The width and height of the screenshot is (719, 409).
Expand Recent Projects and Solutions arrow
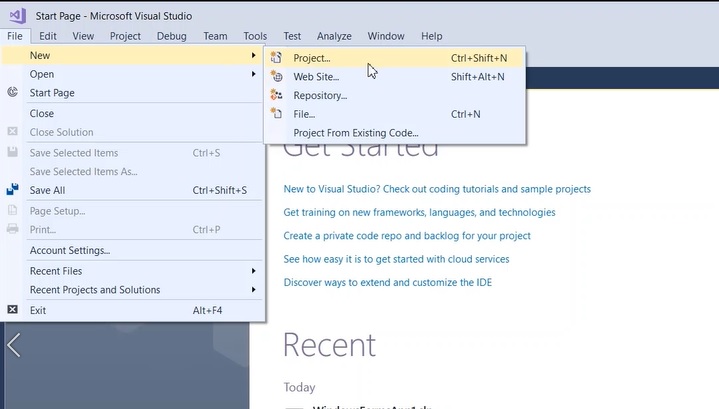[254, 289]
